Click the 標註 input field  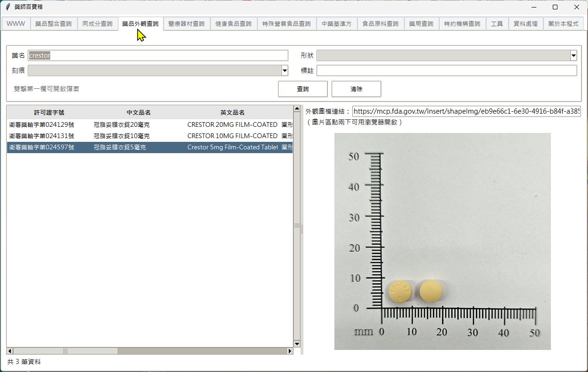click(447, 70)
